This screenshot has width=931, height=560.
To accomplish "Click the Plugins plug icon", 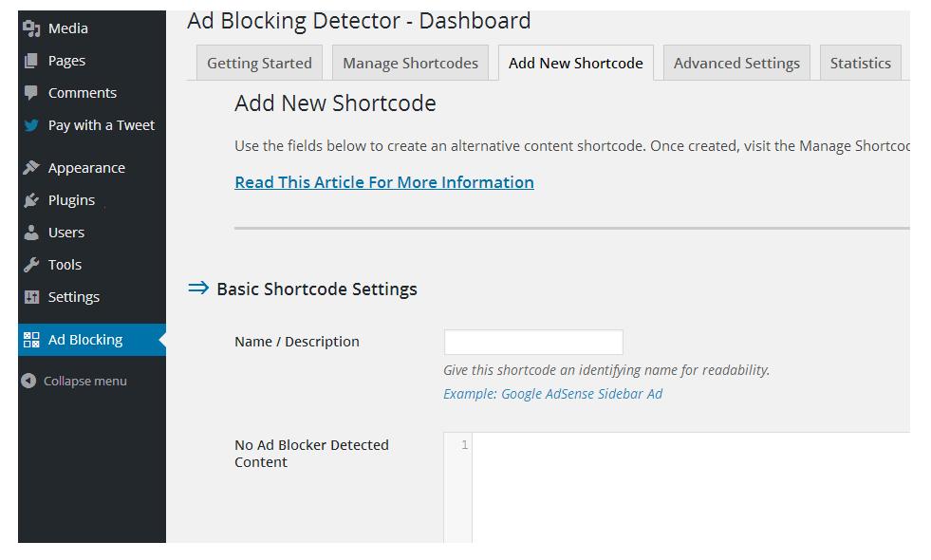I will [x=31, y=200].
